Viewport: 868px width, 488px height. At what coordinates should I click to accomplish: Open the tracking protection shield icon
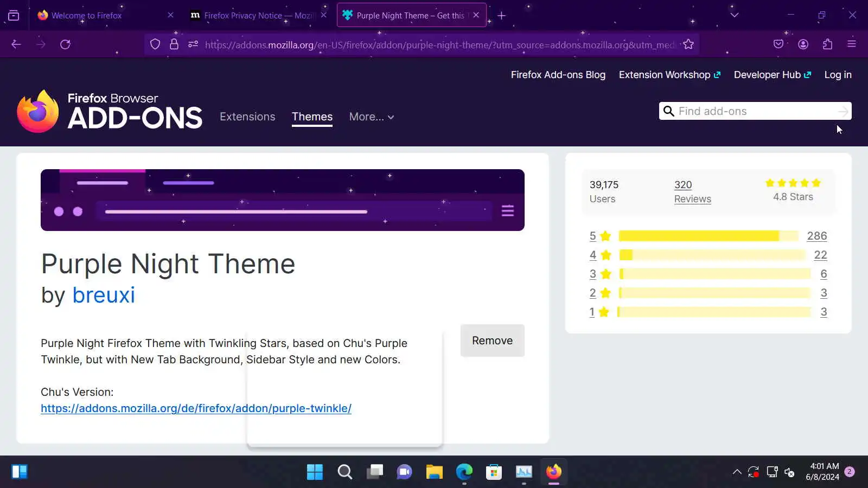[x=155, y=44]
